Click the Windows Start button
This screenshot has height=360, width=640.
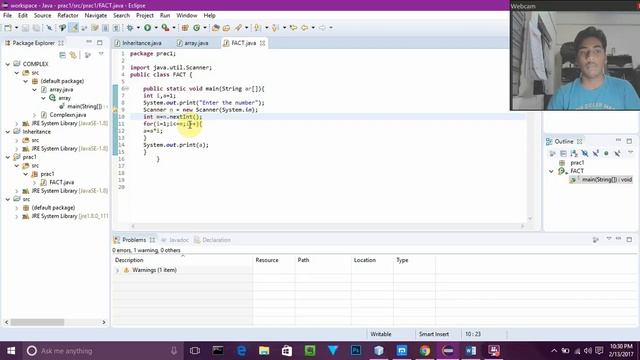coord(11,351)
